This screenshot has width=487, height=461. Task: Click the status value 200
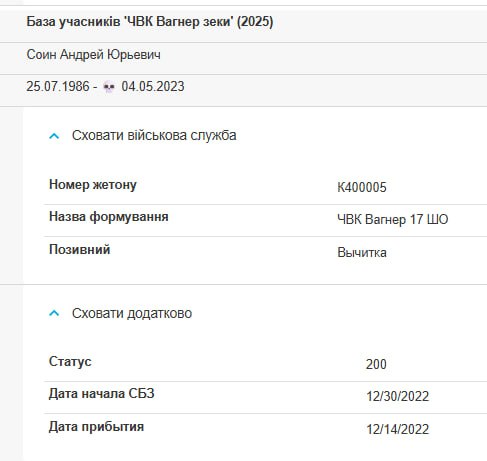click(376, 364)
